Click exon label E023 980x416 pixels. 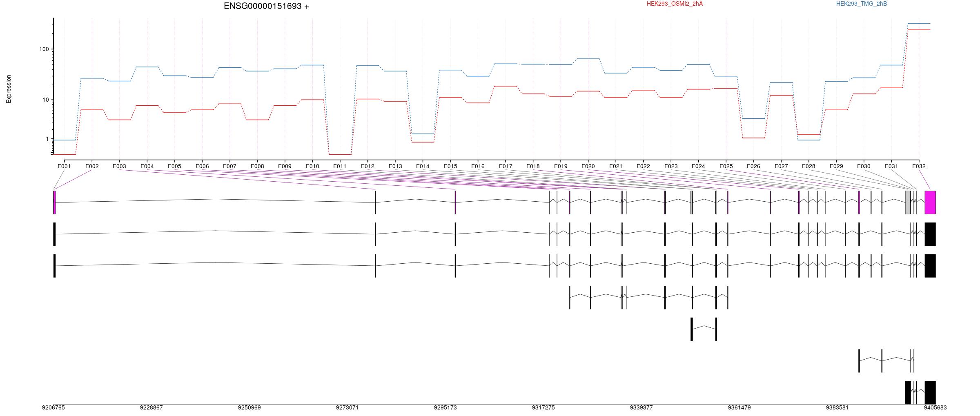pyautogui.click(x=671, y=166)
